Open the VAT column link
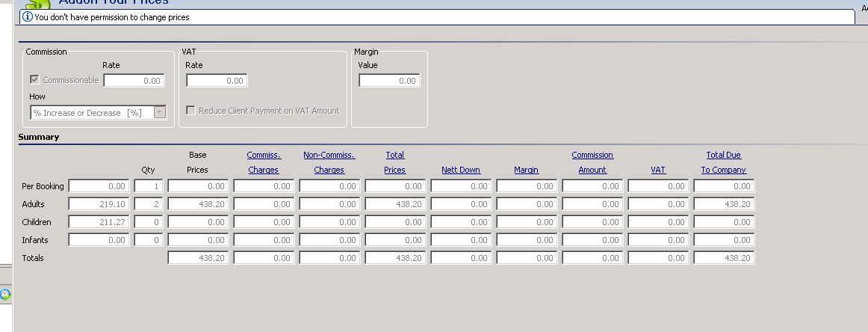 pyautogui.click(x=658, y=170)
